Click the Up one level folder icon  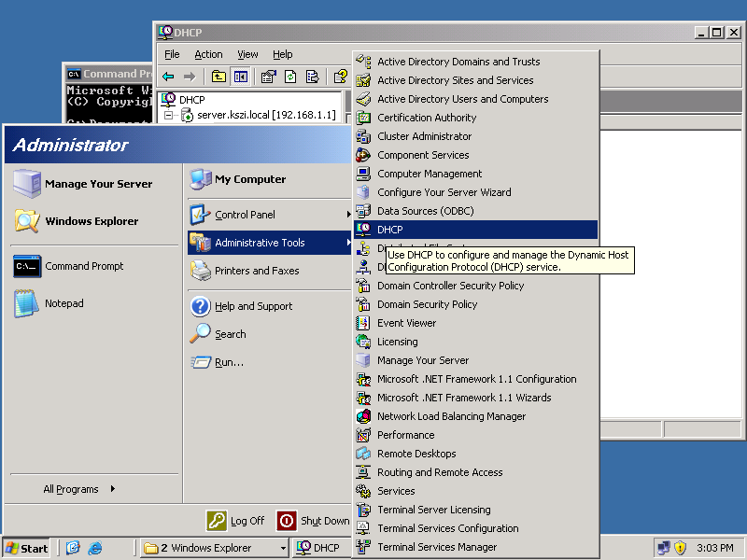point(218,77)
